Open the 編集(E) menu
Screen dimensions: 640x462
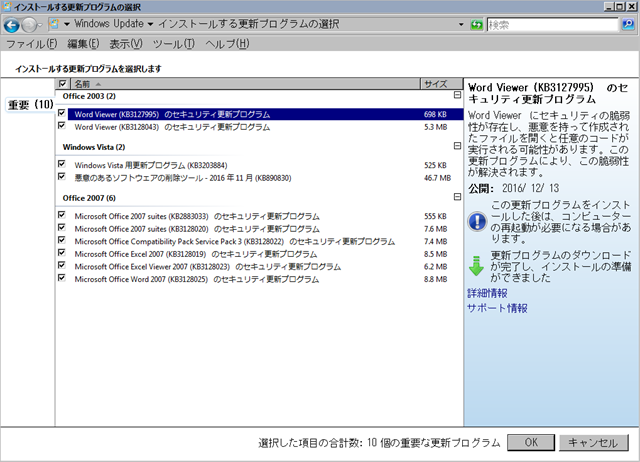(x=83, y=44)
